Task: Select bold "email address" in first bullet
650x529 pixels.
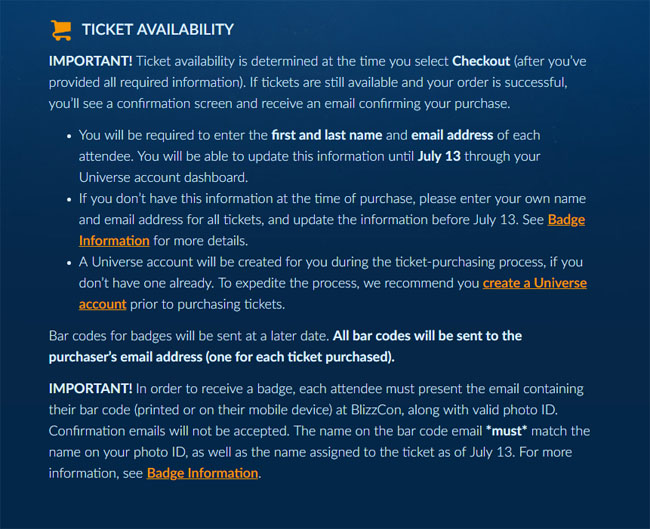Action: [x=452, y=135]
